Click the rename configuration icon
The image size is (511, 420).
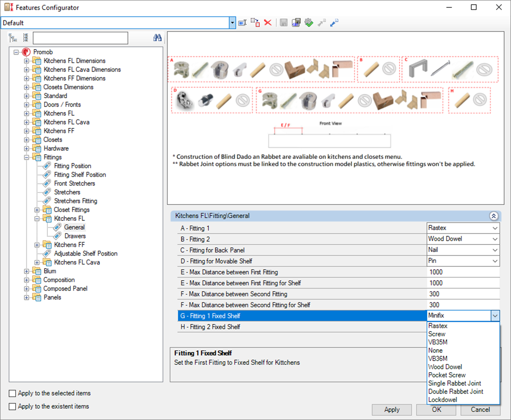242,23
